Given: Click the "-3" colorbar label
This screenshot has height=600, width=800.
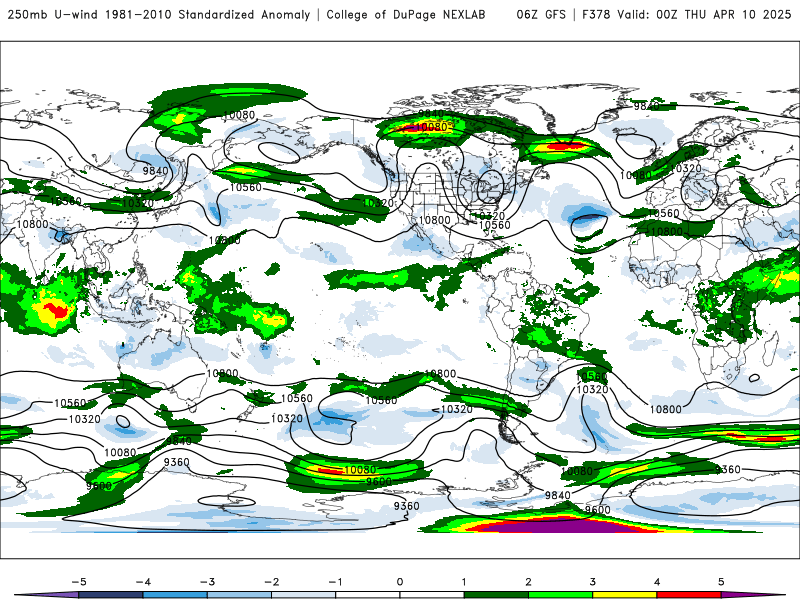Looking at the screenshot, I should 207,582.
